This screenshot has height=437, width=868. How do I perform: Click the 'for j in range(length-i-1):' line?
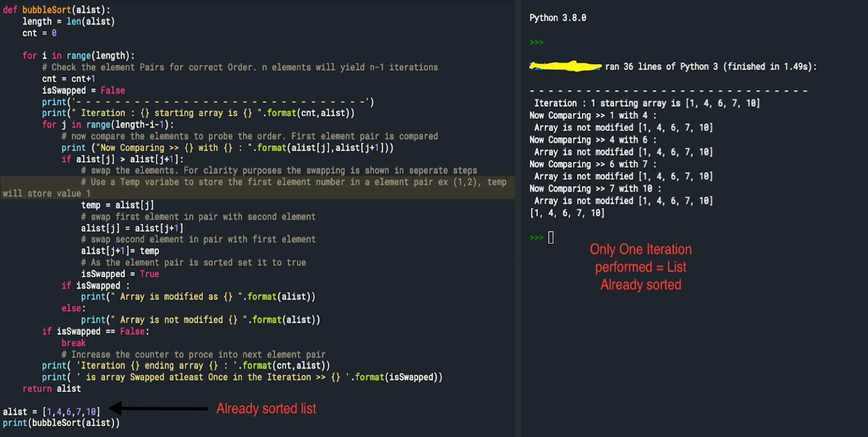(x=108, y=125)
